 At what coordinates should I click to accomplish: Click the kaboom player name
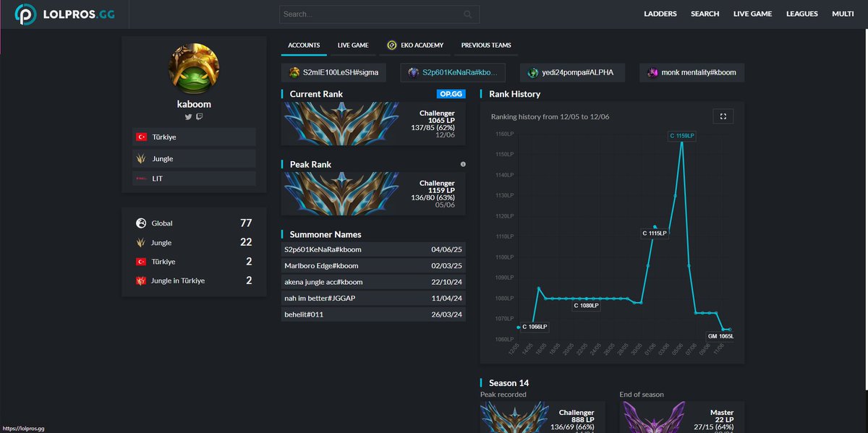pyautogui.click(x=194, y=103)
